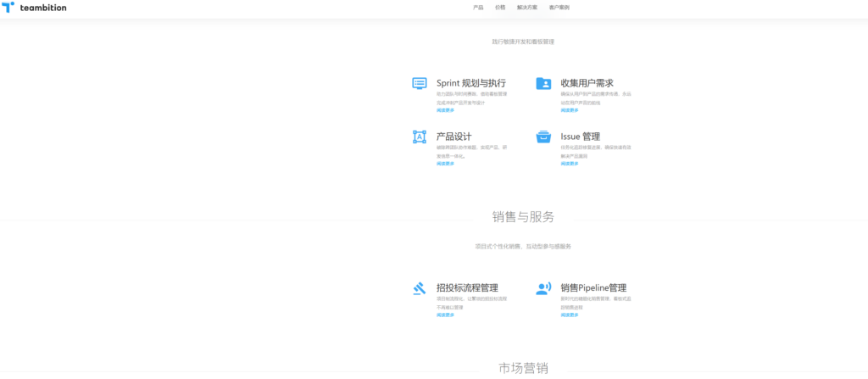Open the 产品 menu in navigation
Viewport: 868px width, 379px height.
click(478, 8)
